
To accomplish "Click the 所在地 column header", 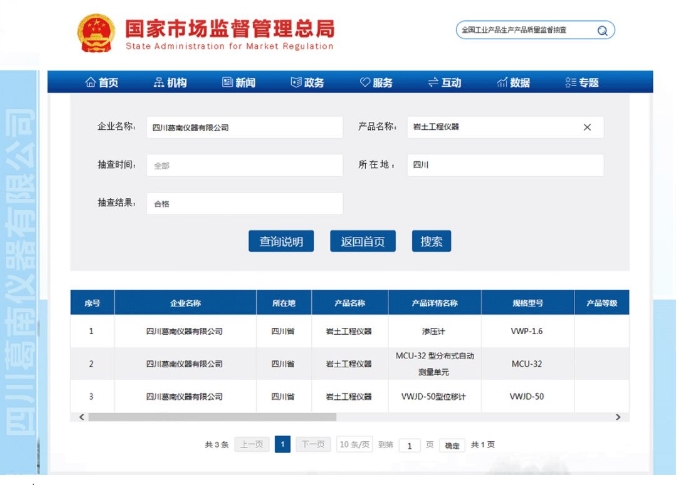I will click(x=284, y=303).
